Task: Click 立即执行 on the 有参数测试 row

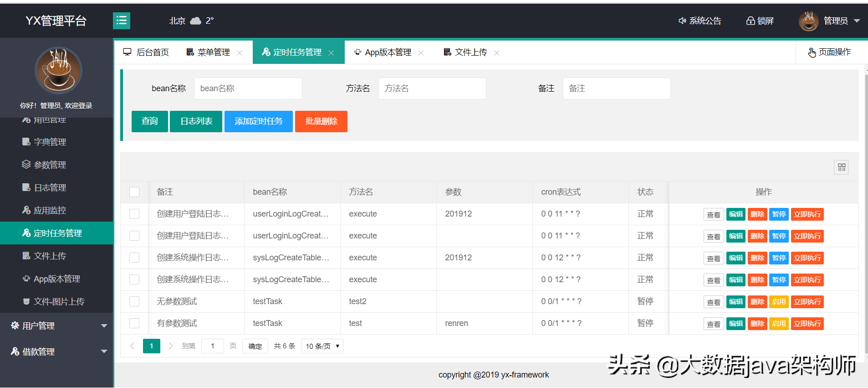Action: pos(807,324)
